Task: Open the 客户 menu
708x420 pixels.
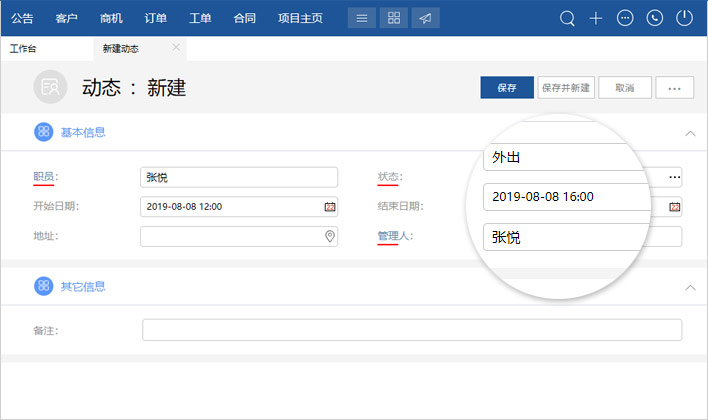Action: coord(67,18)
